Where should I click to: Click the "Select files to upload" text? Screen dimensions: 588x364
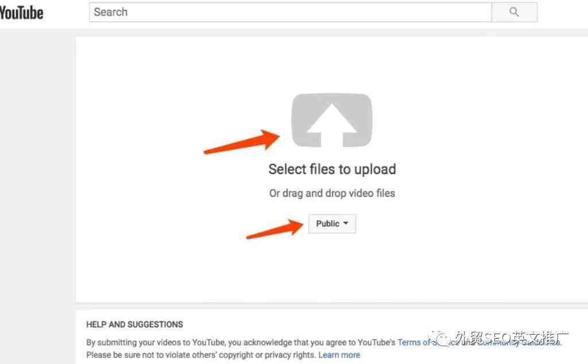(332, 169)
